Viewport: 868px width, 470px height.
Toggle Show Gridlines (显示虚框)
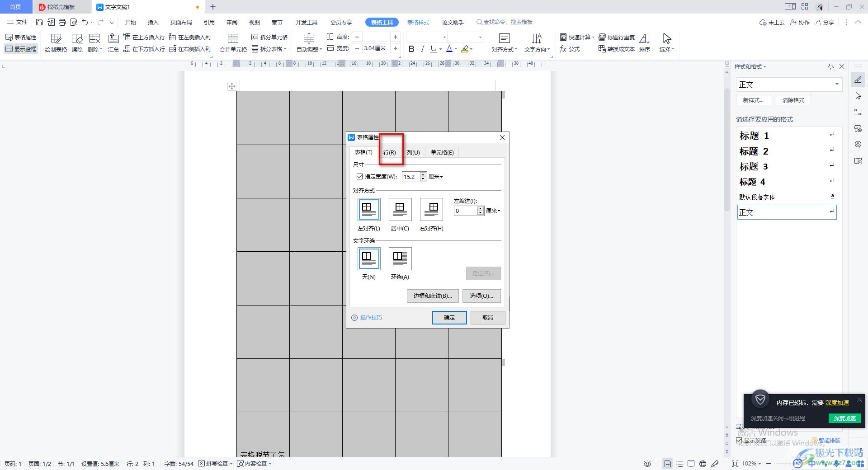tap(21, 49)
